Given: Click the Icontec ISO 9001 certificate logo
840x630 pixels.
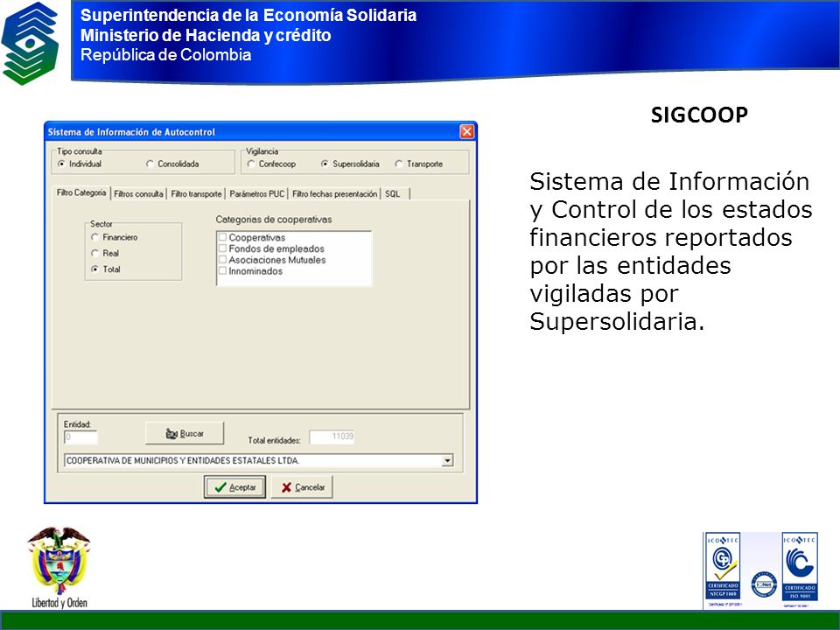Looking at the screenshot, I should pos(800,567).
